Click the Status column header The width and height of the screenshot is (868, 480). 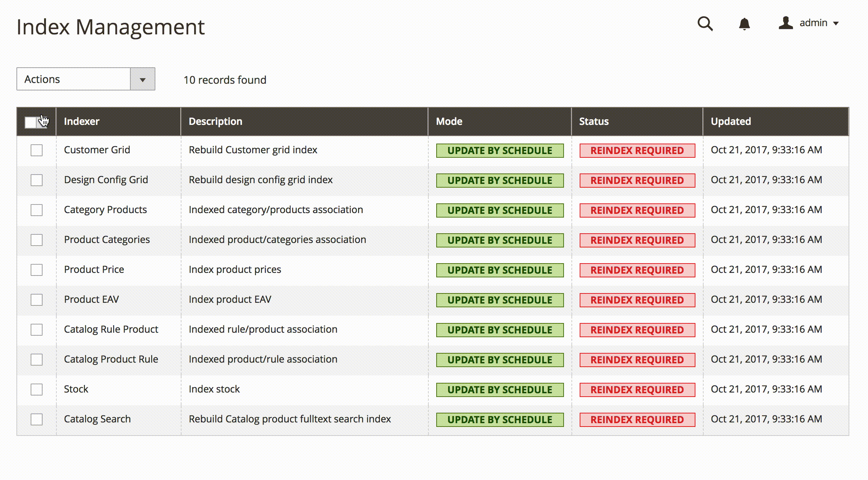(x=594, y=121)
